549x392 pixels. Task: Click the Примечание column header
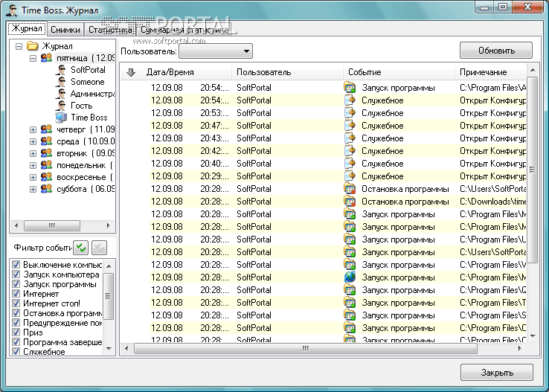coord(490,72)
